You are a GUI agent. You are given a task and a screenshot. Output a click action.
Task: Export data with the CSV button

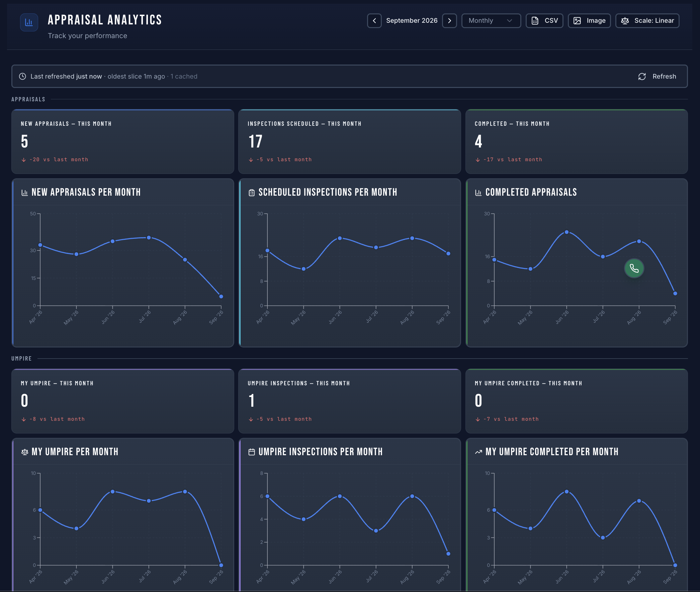coord(544,21)
